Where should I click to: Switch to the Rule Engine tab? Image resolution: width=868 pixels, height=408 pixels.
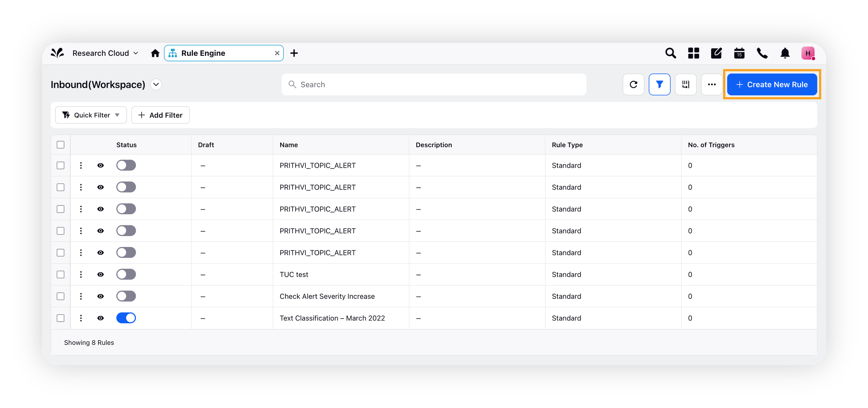(x=224, y=53)
